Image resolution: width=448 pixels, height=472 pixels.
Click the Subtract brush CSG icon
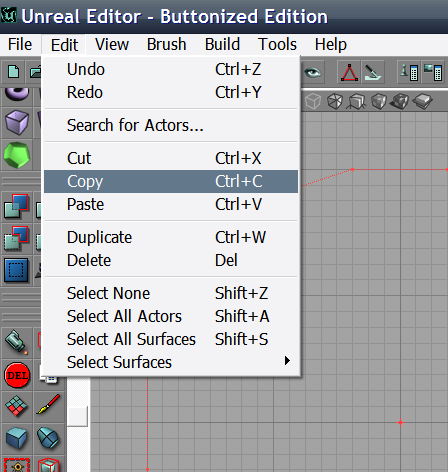[17, 238]
